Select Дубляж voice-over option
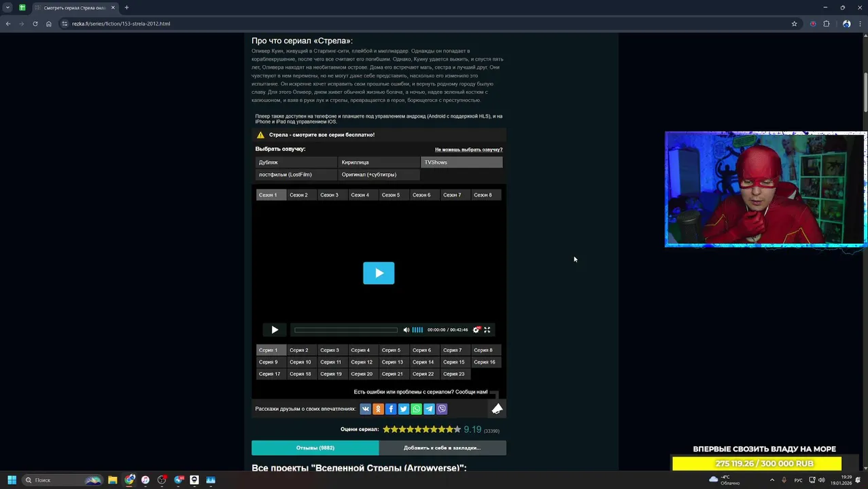868x489 pixels. [x=296, y=162]
